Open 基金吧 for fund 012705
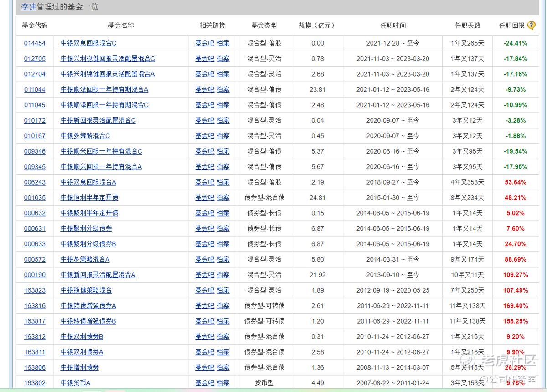This screenshot has height=392, width=547. 205,59
